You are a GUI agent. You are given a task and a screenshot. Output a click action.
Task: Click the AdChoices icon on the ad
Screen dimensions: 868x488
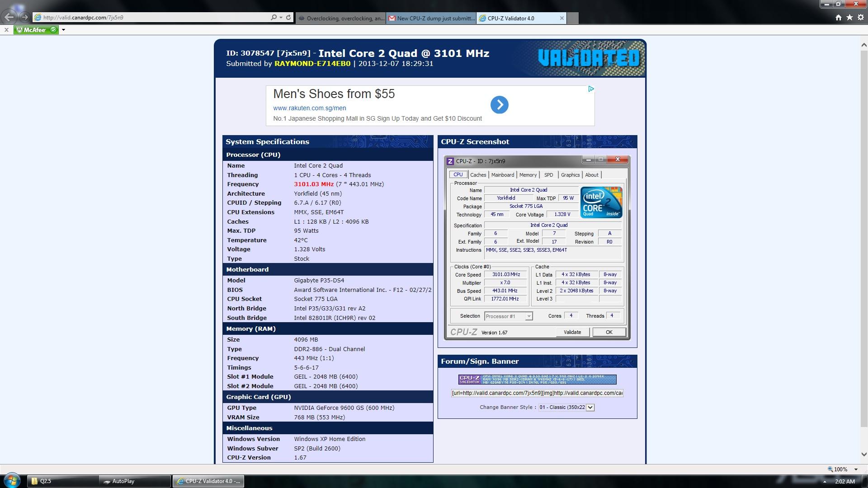coord(591,89)
